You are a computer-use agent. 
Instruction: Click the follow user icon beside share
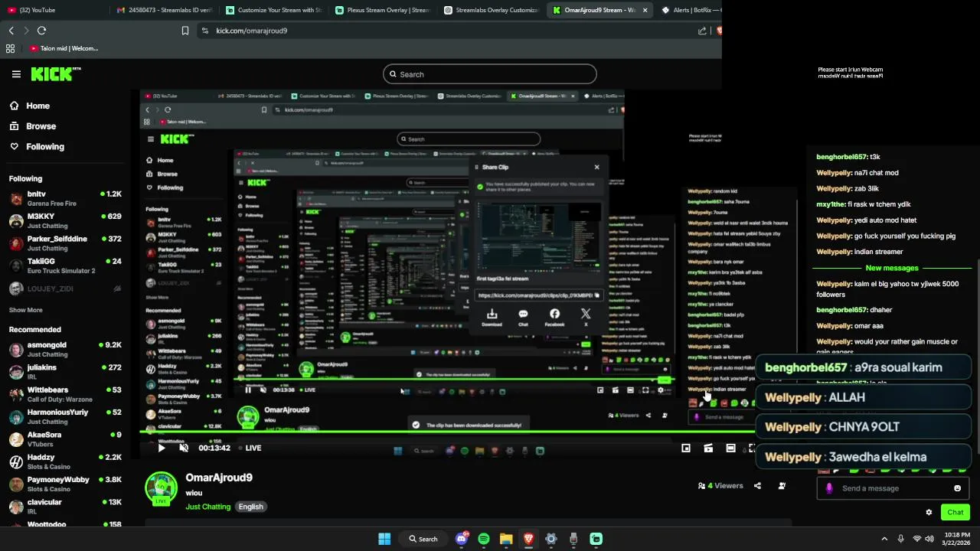point(782,485)
